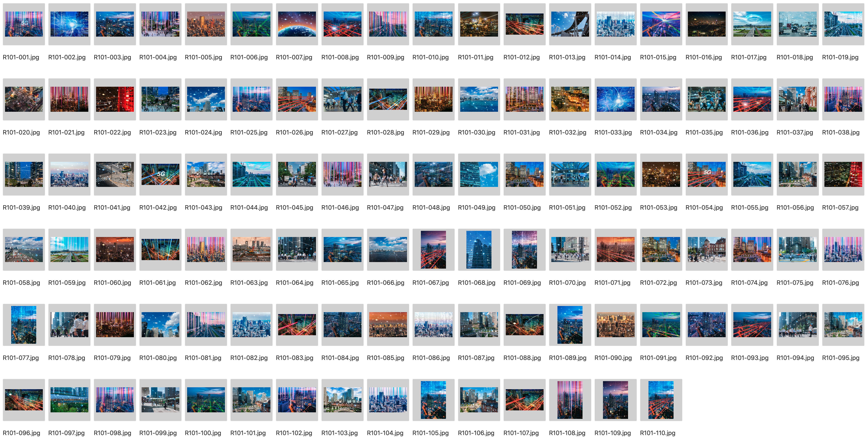Select the R101-077.jpg portrait thumbnail
The image size is (868, 442).
point(24,324)
